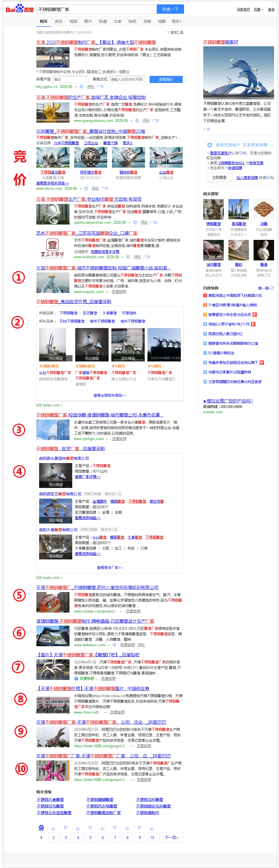Click the 新 tag beside 独臂篮球少年注册为运动员

click(x=254, y=315)
